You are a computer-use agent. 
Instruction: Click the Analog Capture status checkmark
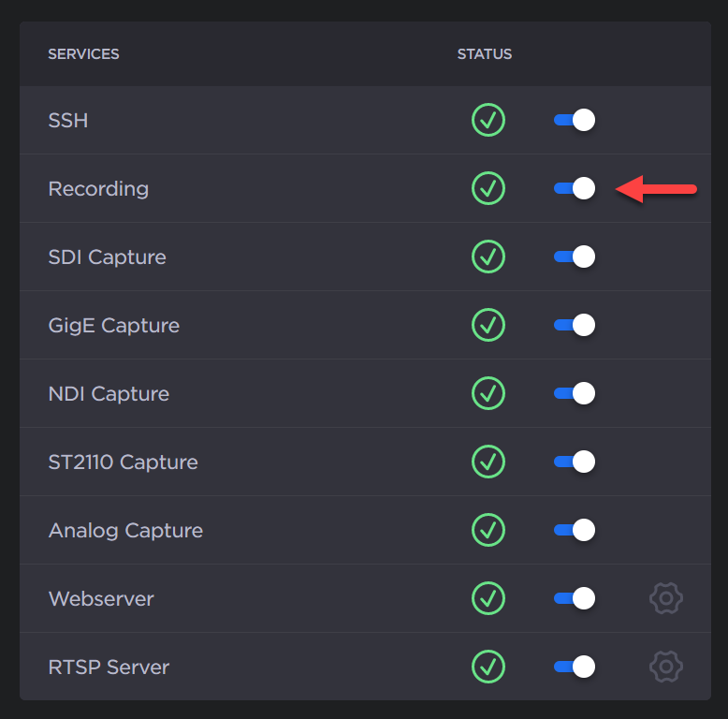point(488,530)
